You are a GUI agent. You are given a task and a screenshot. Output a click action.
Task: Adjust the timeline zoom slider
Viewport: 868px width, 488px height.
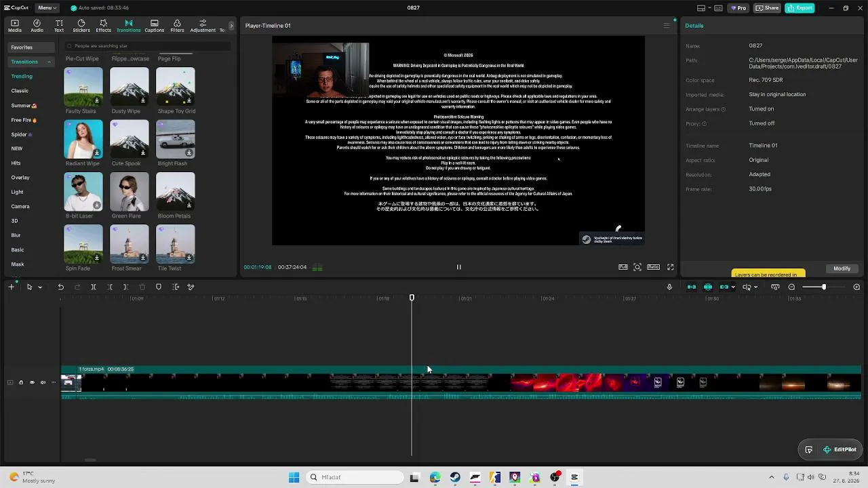click(x=824, y=287)
